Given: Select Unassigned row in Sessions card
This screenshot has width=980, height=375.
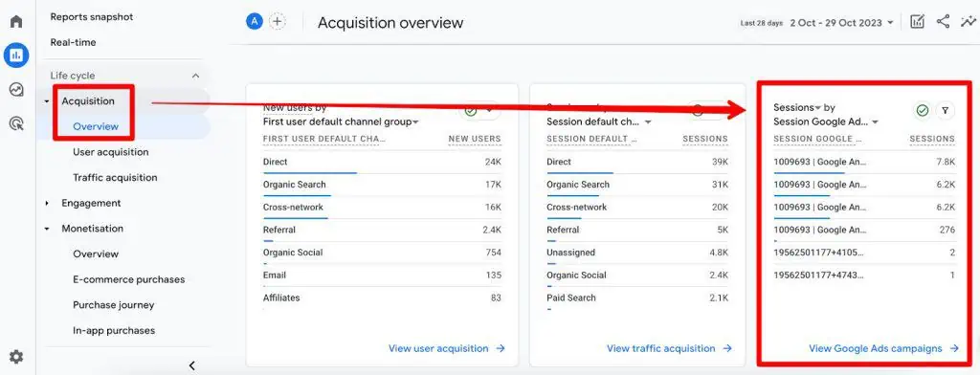Looking at the screenshot, I should [x=637, y=254].
